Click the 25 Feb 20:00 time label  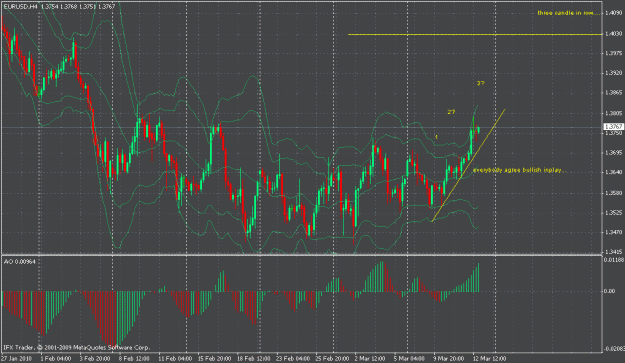332,358
